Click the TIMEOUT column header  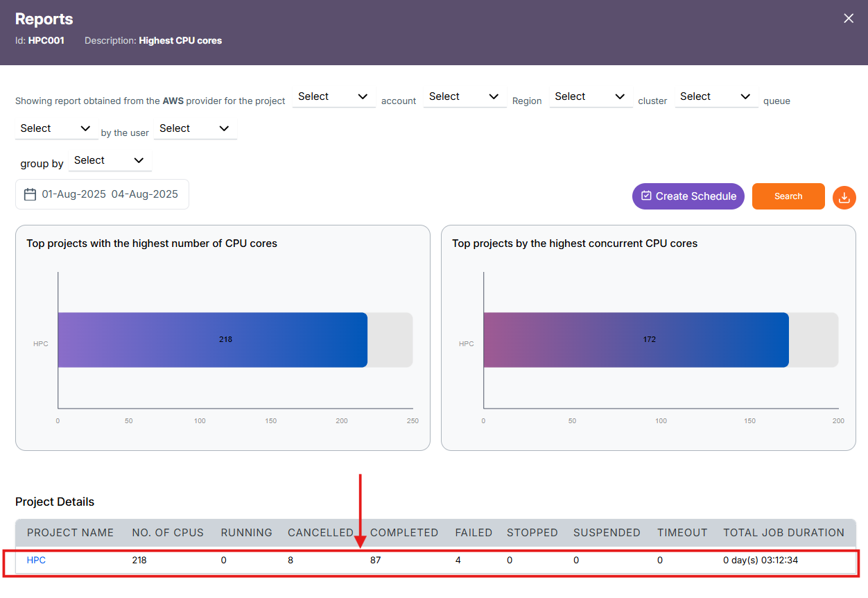[682, 533]
